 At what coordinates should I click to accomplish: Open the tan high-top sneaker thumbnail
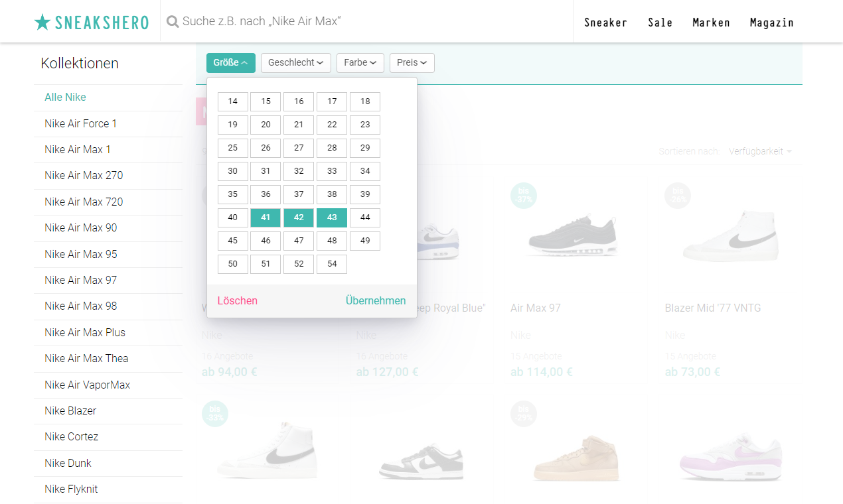pyautogui.click(x=575, y=458)
